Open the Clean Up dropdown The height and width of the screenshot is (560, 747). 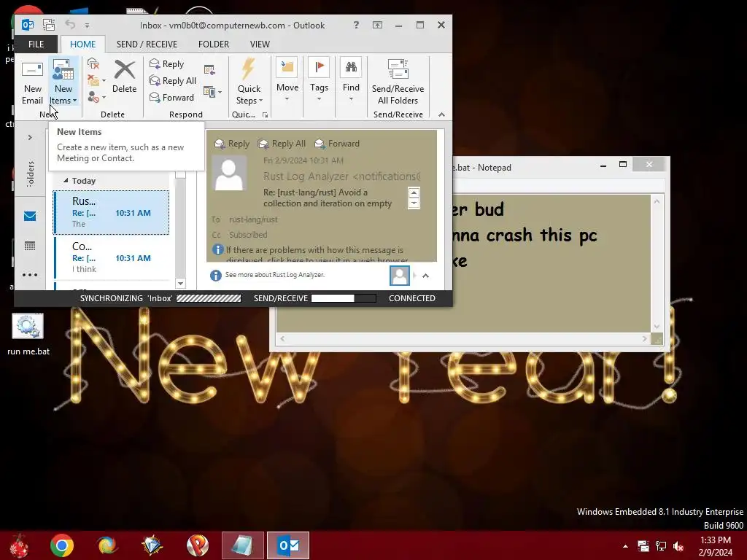pyautogui.click(x=97, y=80)
